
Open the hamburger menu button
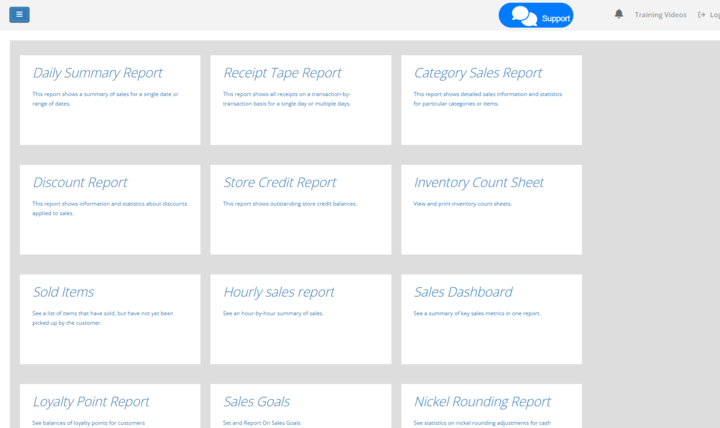[19, 15]
